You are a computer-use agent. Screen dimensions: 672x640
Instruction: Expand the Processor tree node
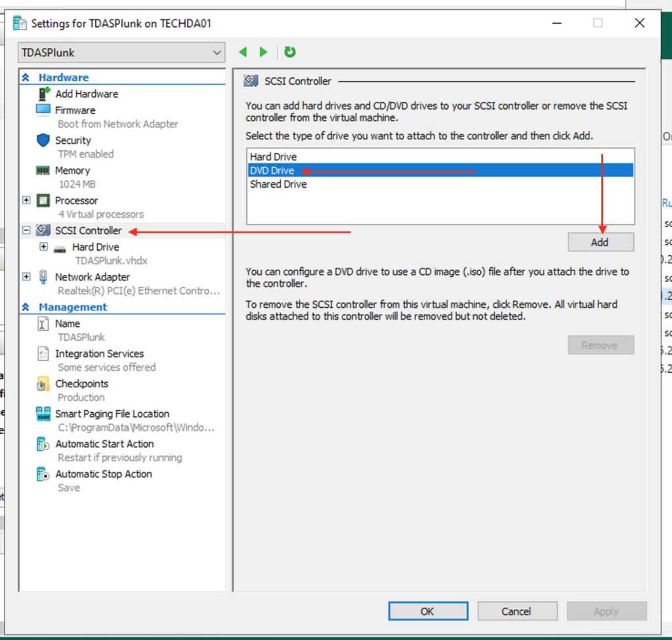tap(26, 200)
